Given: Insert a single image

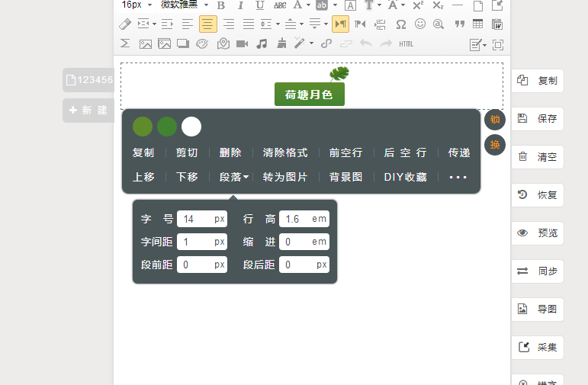Looking at the screenshot, I should coord(146,44).
